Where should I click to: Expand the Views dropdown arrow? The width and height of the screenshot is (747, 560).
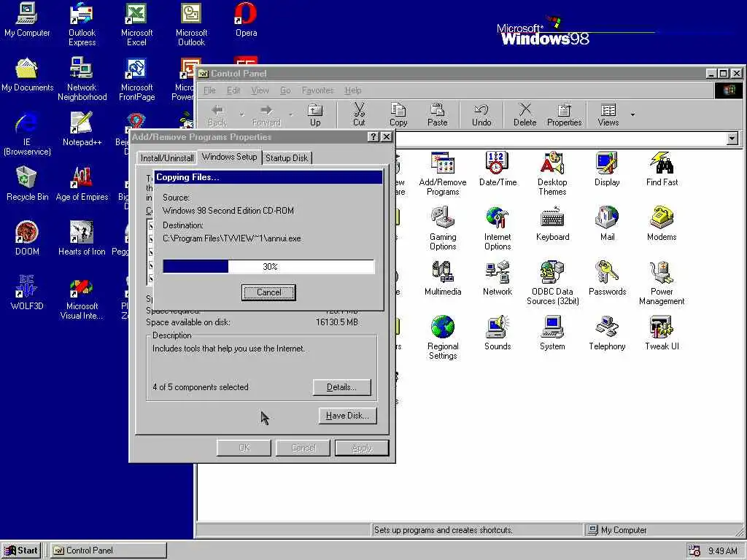[632, 114]
